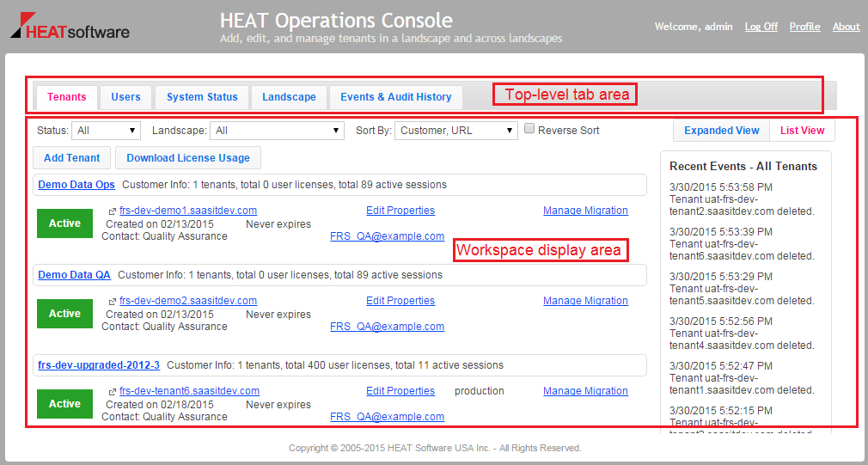868x465 pixels.
Task: Enable the Reverse Sort checkbox
Action: coord(530,130)
